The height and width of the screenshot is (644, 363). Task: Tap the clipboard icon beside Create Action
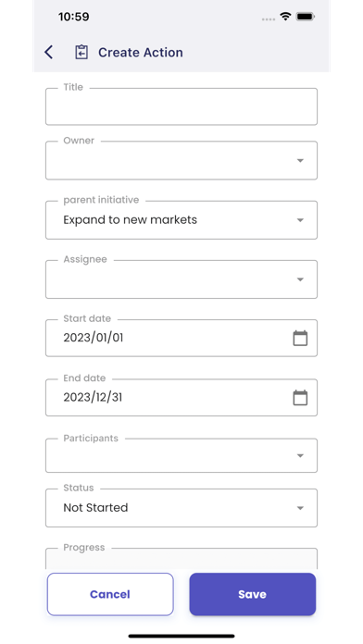tap(81, 52)
